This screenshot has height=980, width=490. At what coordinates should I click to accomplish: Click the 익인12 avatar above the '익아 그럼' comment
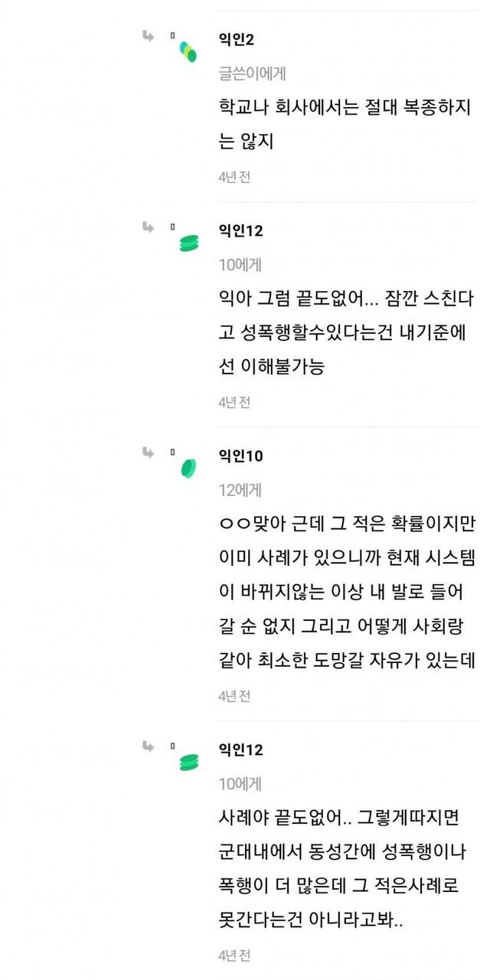tap(188, 243)
